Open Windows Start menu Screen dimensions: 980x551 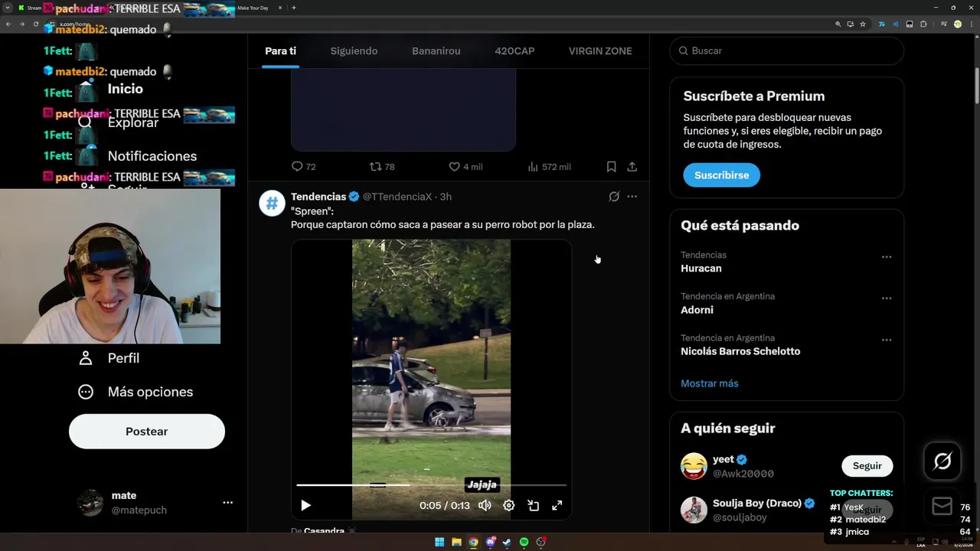439,542
